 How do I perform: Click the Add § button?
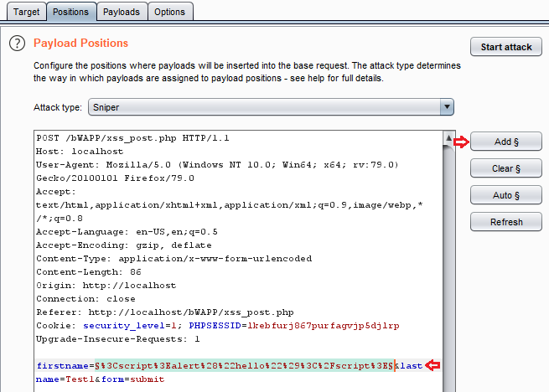(506, 142)
